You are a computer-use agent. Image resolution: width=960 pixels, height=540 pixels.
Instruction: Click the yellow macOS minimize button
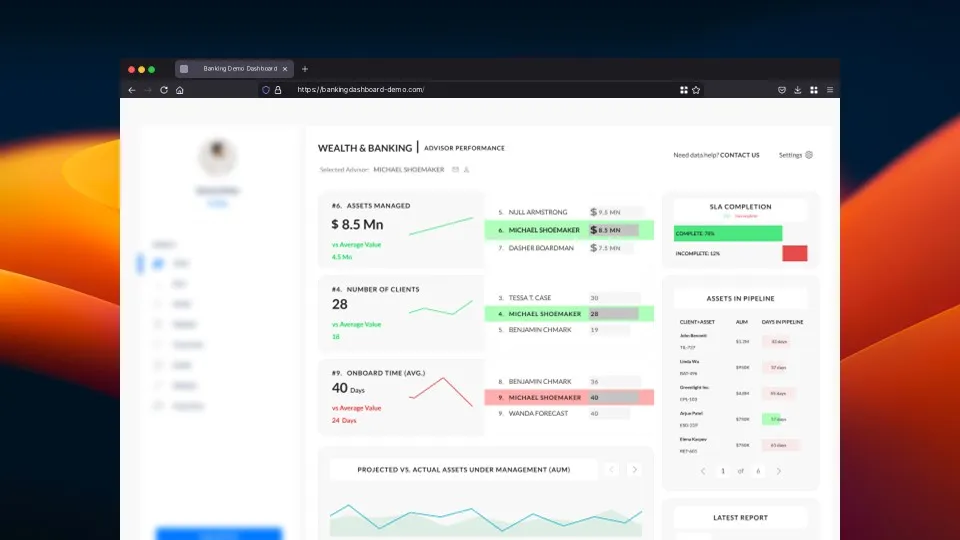click(141, 69)
